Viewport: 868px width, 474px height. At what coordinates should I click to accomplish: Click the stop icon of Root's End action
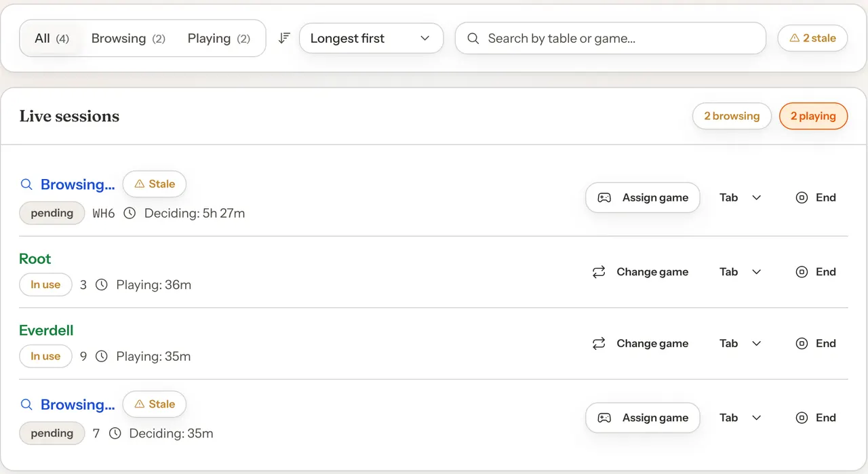[x=802, y=272]
